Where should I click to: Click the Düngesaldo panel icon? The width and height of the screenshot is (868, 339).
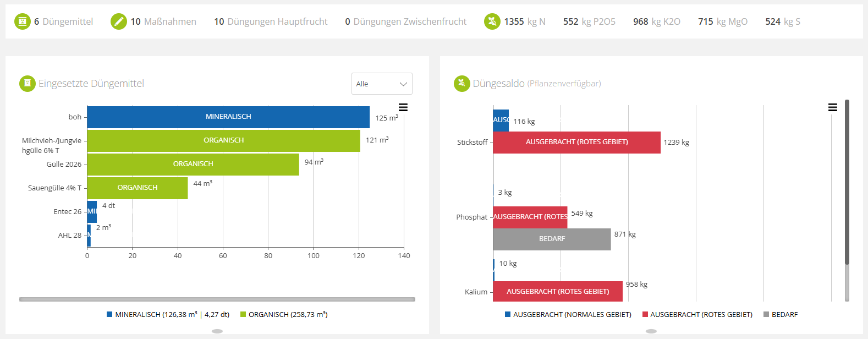coord(462,84)
